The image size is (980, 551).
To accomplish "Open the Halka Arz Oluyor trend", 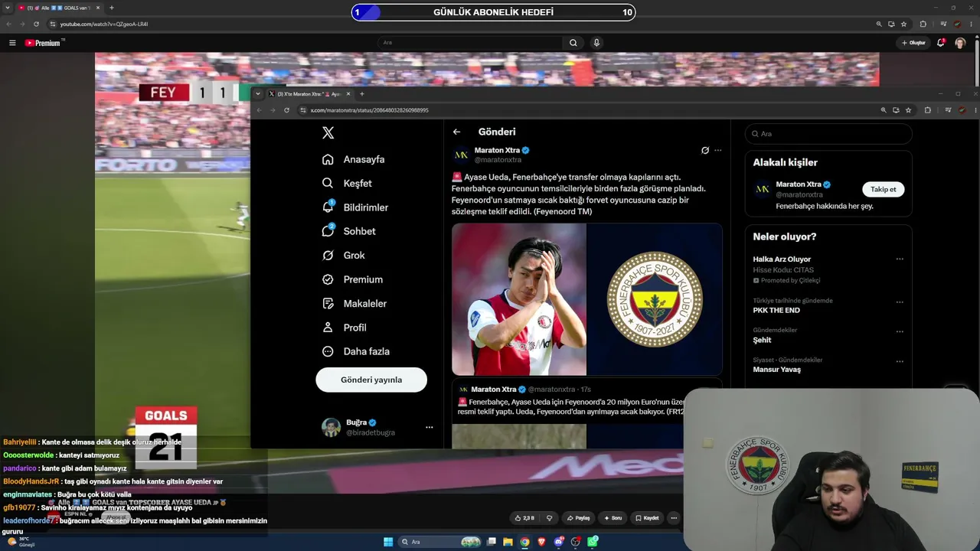I will click(x=782, y=259).
